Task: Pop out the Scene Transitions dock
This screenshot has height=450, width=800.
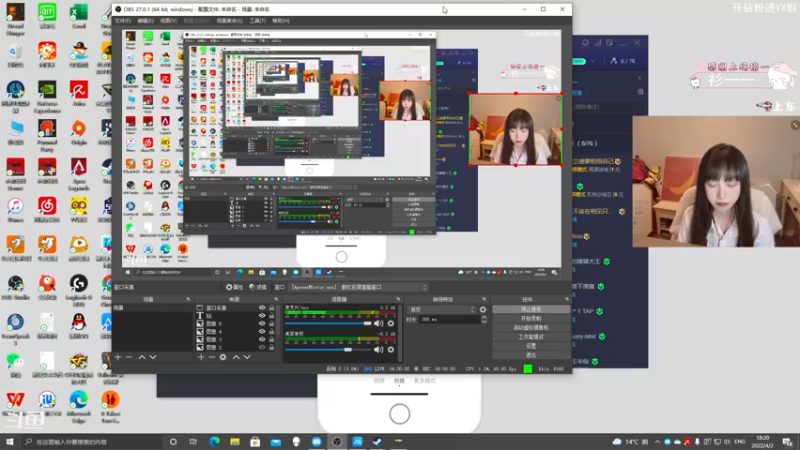Action: pos(484,299)
